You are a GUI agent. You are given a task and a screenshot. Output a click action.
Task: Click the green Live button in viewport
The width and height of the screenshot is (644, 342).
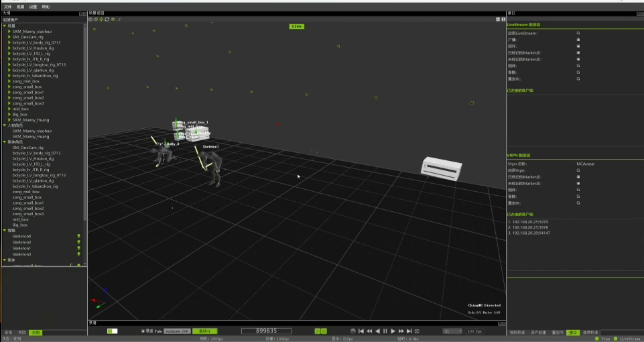[297, 26]
